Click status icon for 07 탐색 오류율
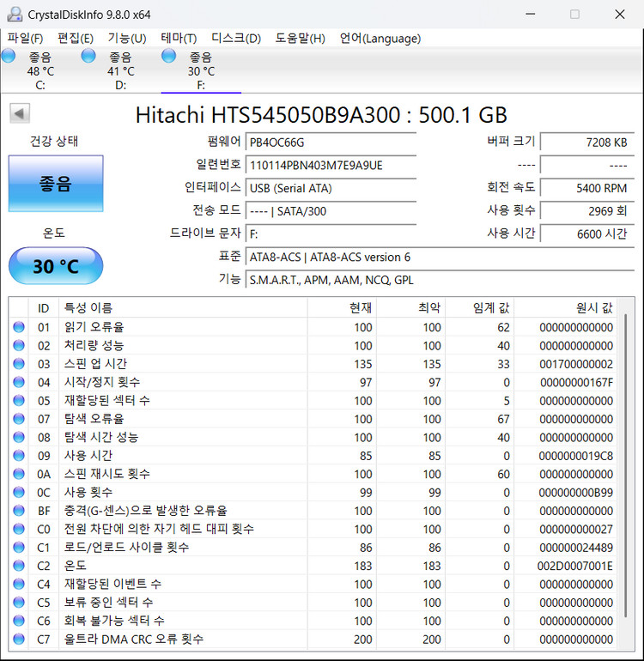 (x=19, y=419)
